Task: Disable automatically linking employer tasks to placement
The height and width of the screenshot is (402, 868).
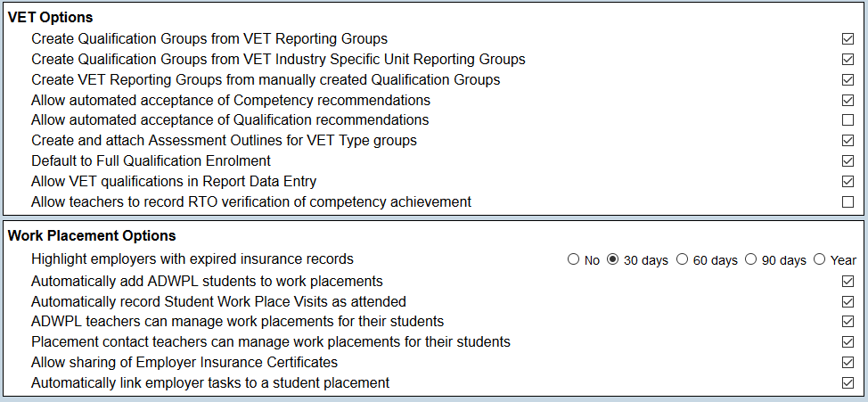Action: click(x=848, y=383)
